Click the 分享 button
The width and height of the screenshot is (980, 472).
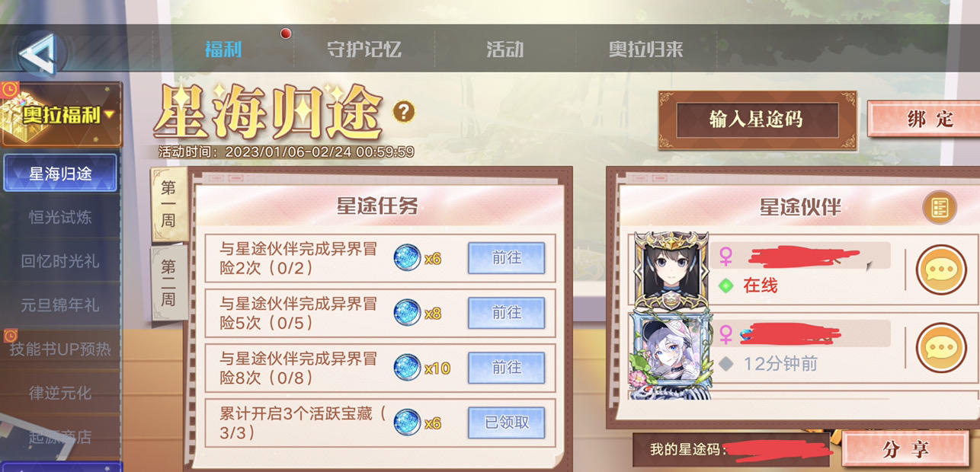pyautogui.click(x=905, y=449)
